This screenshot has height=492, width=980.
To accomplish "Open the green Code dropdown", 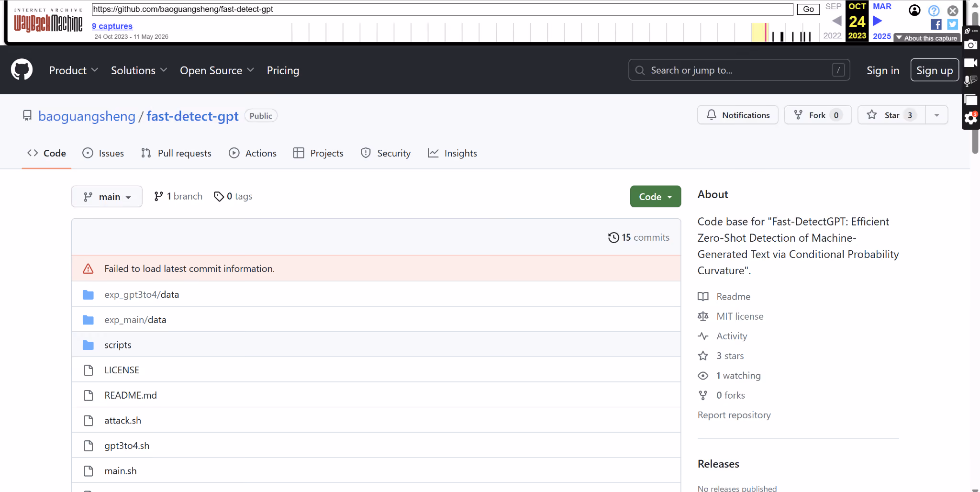I will click(x=655, y=197).
